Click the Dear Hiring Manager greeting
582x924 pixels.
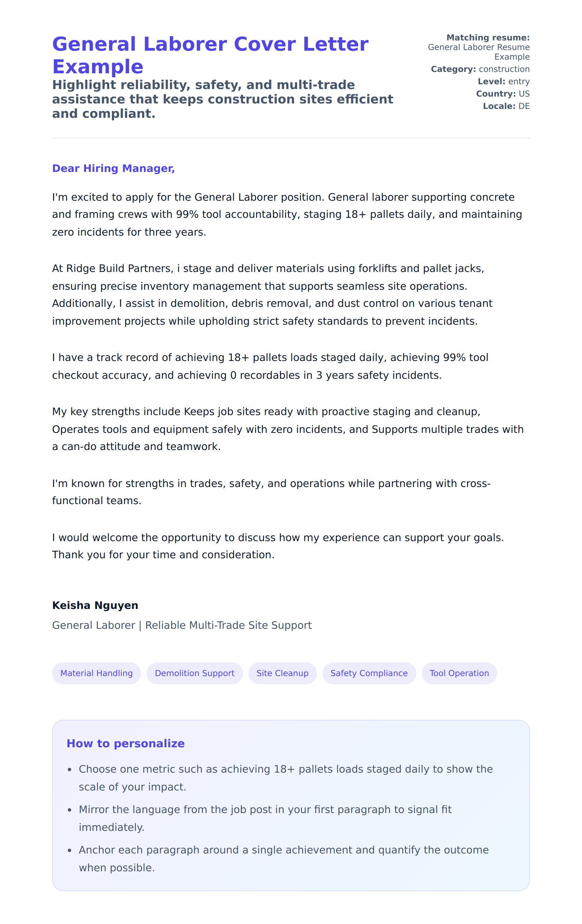coord(113,168)
